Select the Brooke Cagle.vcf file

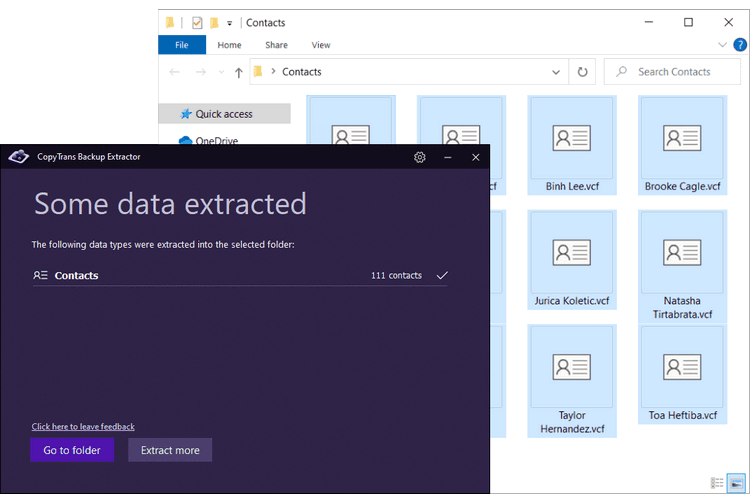click(683, 145)
